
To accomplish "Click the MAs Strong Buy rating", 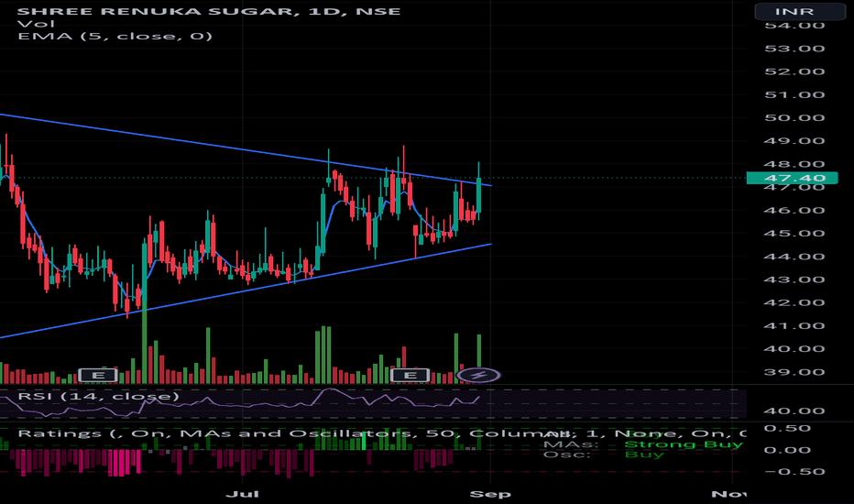I will [642, 444].
